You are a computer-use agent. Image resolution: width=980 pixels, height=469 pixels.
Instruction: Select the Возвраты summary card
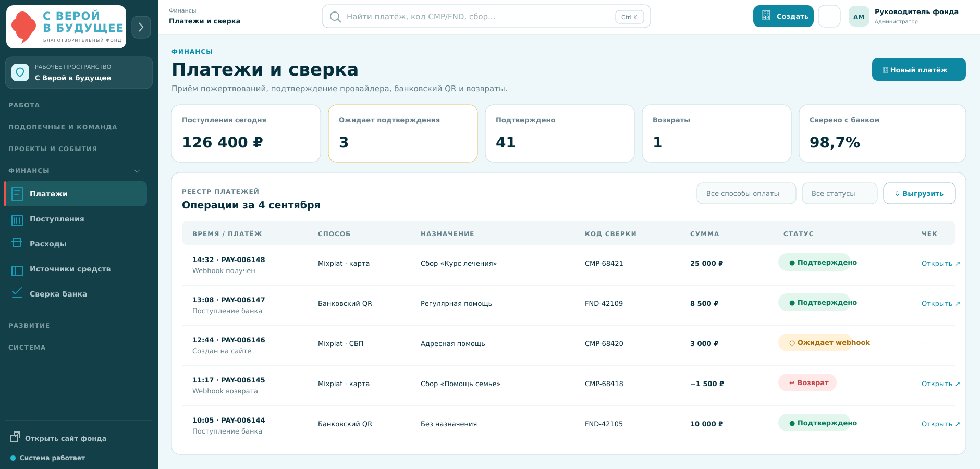pyautogui.click(x=716, y=133)
